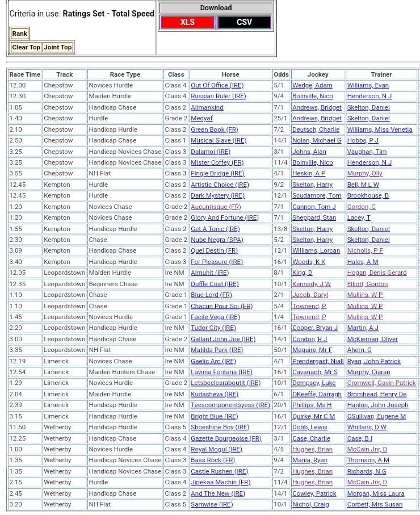This screenshot has height=515, width=420.
Task: Open Samwise (IRE) horse link
Action: [x=212, y=504]
